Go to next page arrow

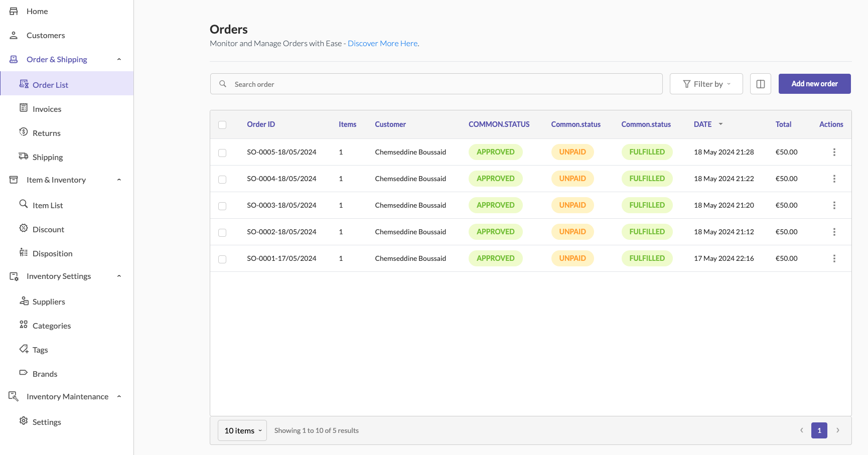click(837, 430)
